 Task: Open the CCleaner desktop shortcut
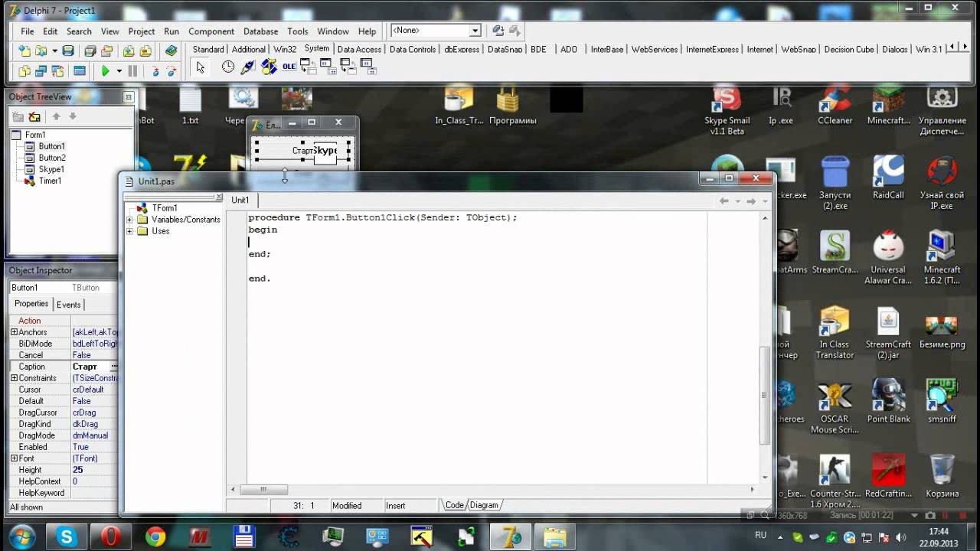(835, 106)
